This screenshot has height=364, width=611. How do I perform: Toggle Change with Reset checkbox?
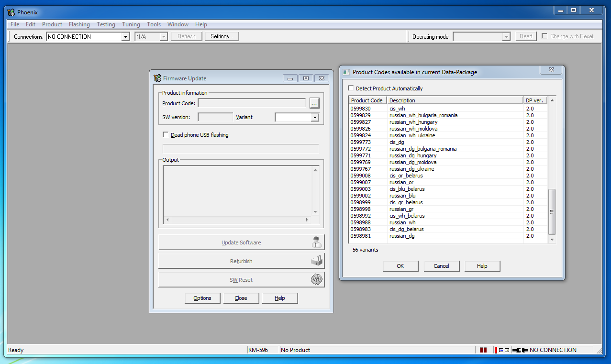tap(544, 36)
